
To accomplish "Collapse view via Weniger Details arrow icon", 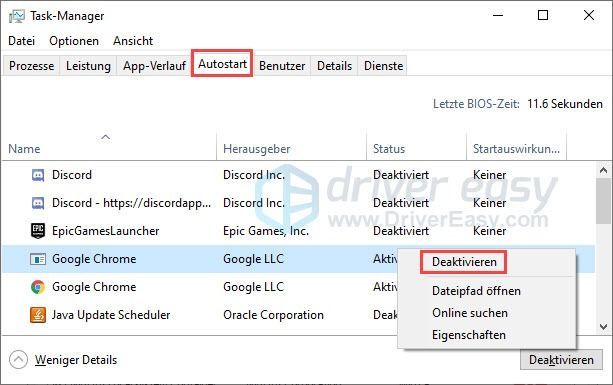I will click(18, 360).
